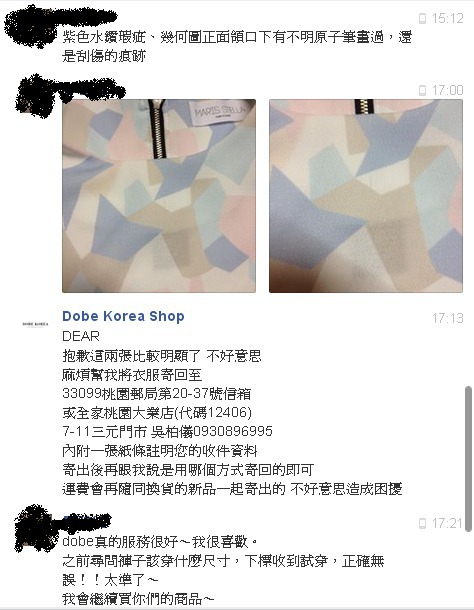Open the right geometric blouse photo
474x610 pixels.
366,196
